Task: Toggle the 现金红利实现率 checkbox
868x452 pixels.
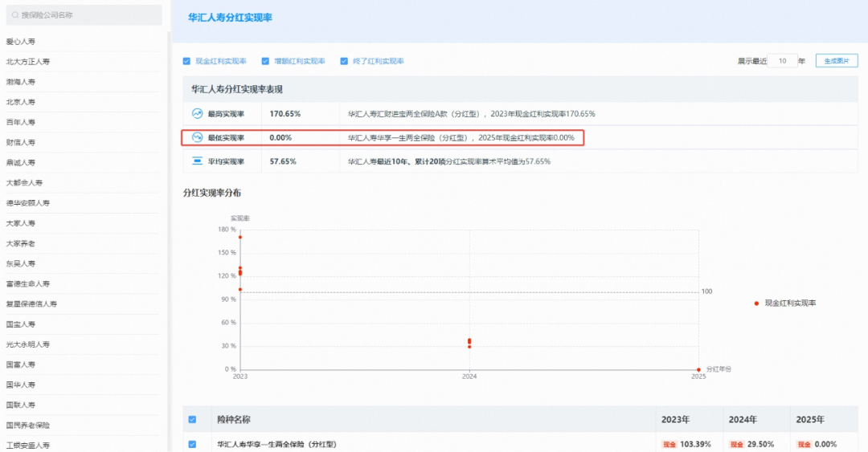Action: pyautogui.click(x=186, y=61)
